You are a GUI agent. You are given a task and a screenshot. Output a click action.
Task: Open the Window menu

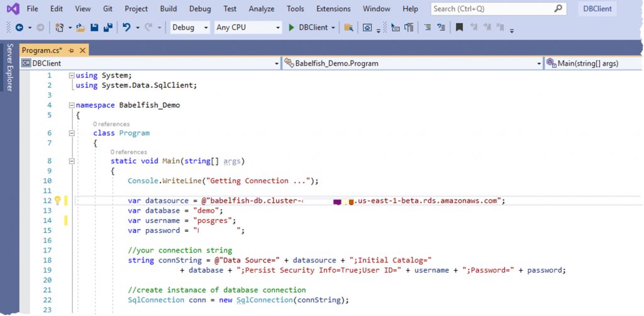[376, 9]
